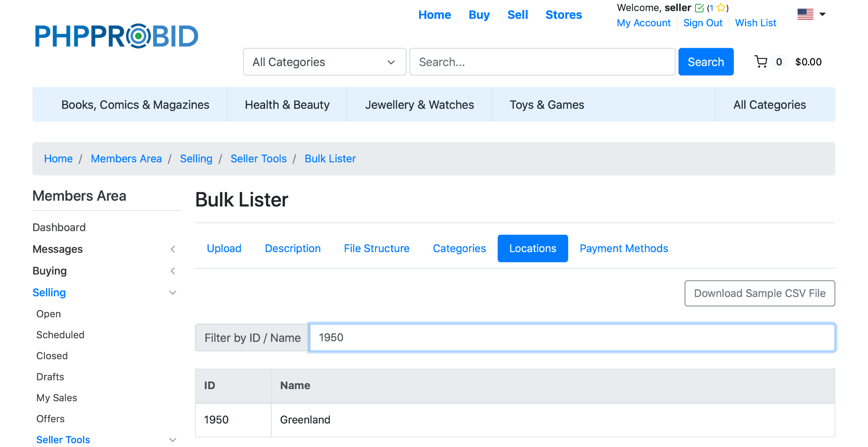This screenshot has width=868, height=447.
Task: Click Download Sample CSV File button
Action: tap(759, 293)
